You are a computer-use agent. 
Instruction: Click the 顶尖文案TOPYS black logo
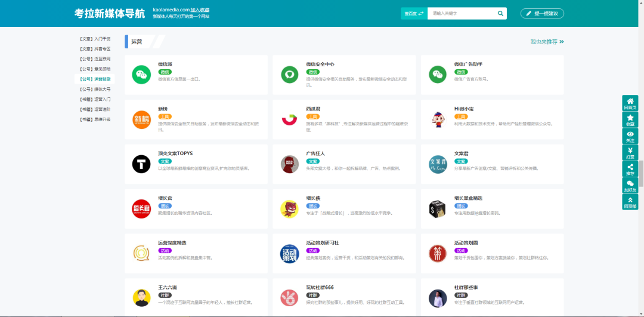tap(141, 164)
